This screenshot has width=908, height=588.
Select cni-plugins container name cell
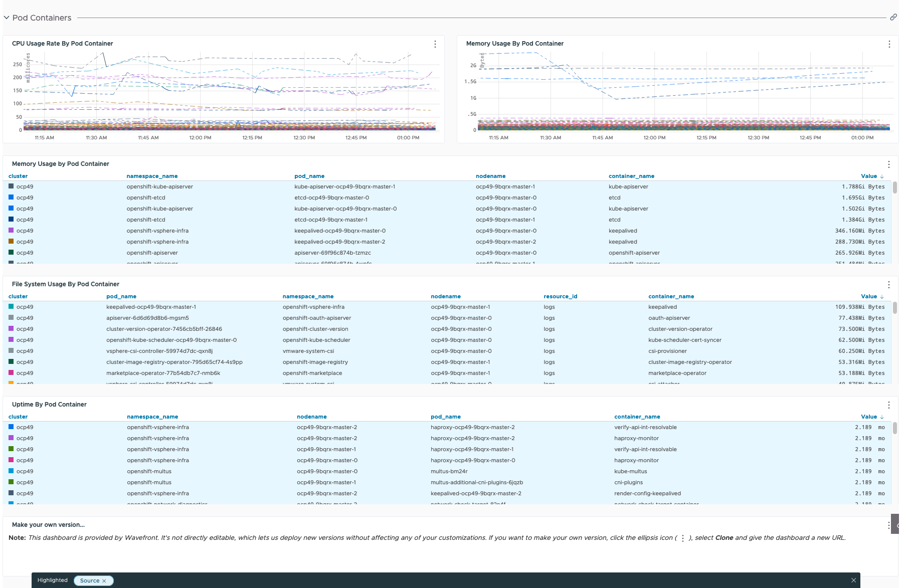point(629,483)
